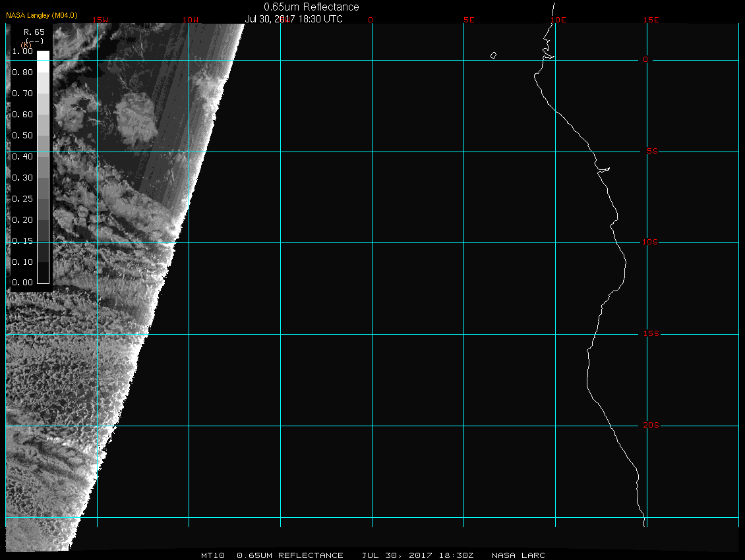
Task: Click the R.65 legend heading
Action: pyautogui.click(x=34, y=32)
